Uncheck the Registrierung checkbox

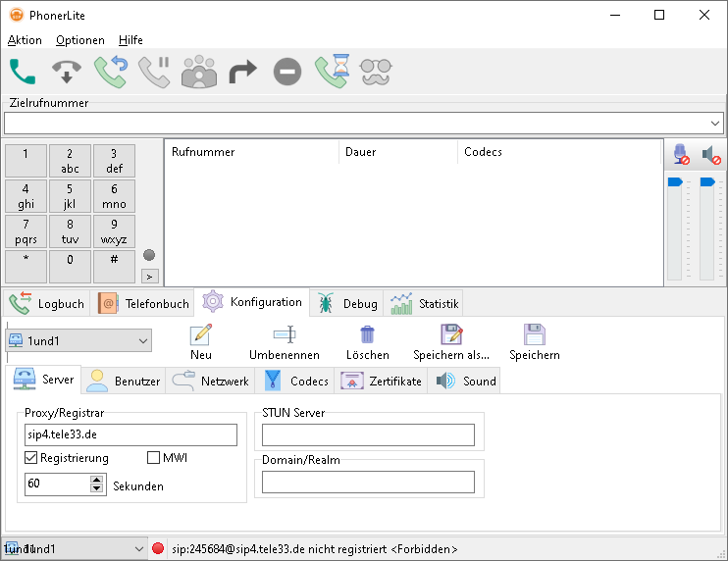[x=30, y=458]
